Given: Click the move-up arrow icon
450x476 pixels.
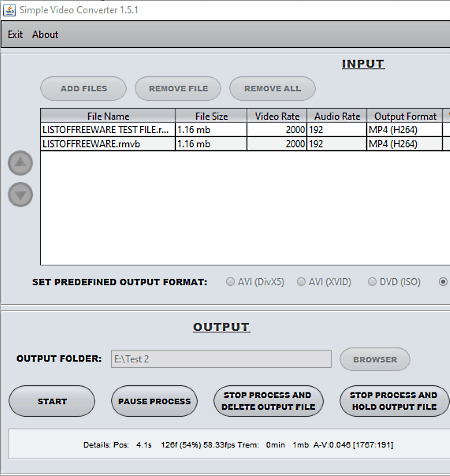Looking at the screenshot, I should 20,163.
